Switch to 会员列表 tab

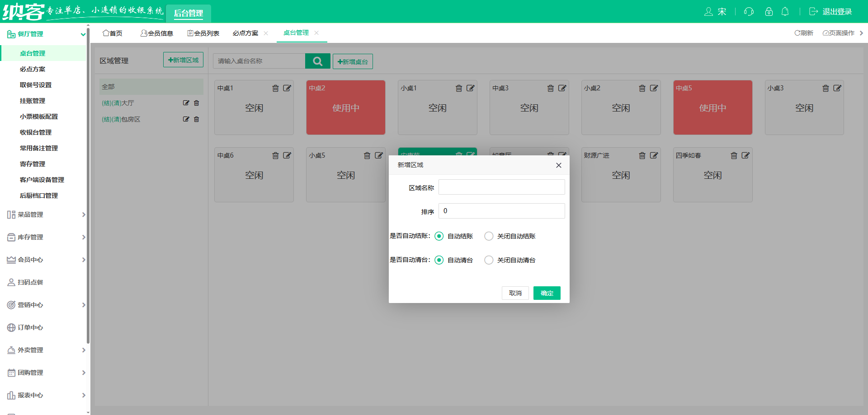tap(203, 33)
